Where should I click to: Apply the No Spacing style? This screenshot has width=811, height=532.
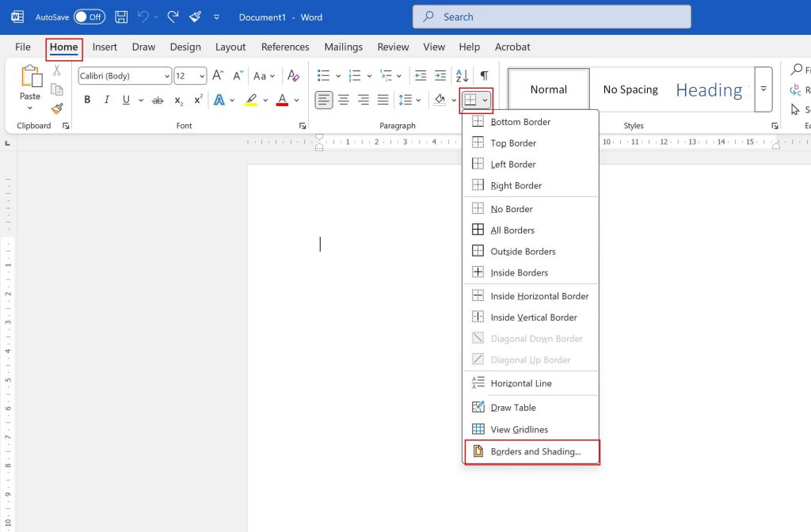coord(630,89)
